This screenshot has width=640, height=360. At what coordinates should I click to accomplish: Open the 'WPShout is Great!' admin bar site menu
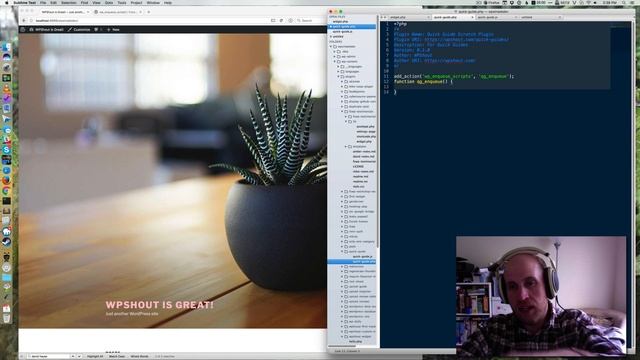(x=46, y=29)
